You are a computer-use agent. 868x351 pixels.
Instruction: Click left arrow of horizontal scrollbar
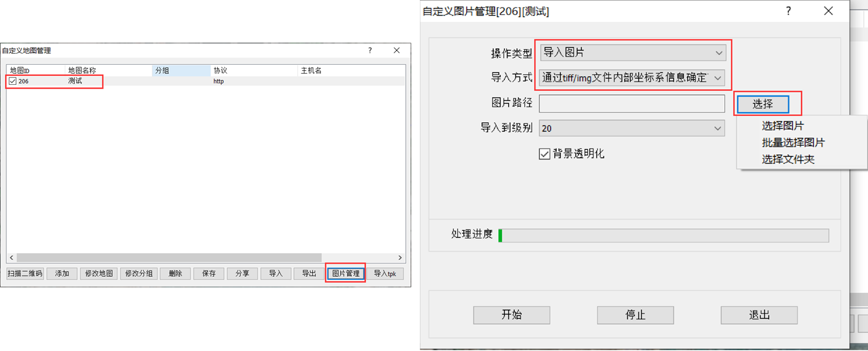pos(11,257)
